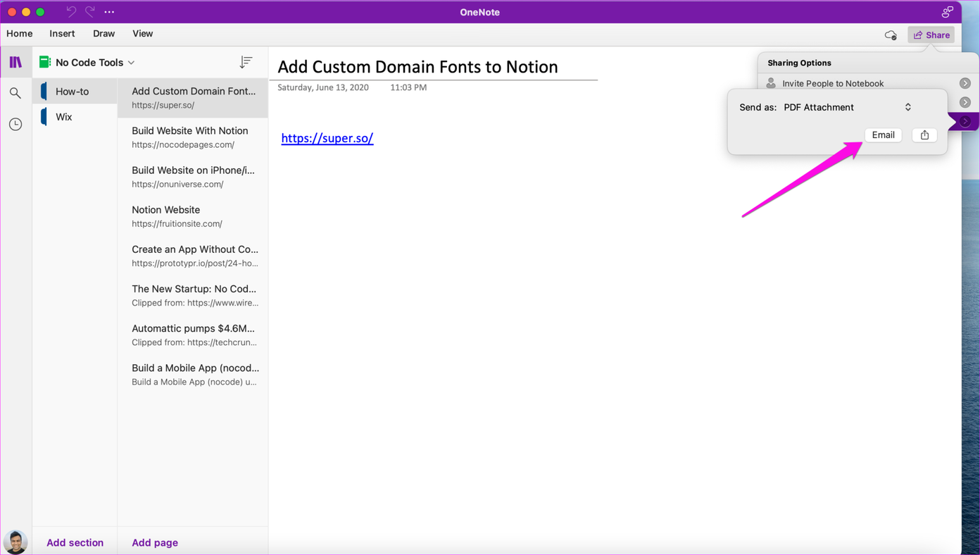Switch to the Draw tab
The width and height of the screenshot is (980, 555).
pyautogui.click(x=103, y=33)
